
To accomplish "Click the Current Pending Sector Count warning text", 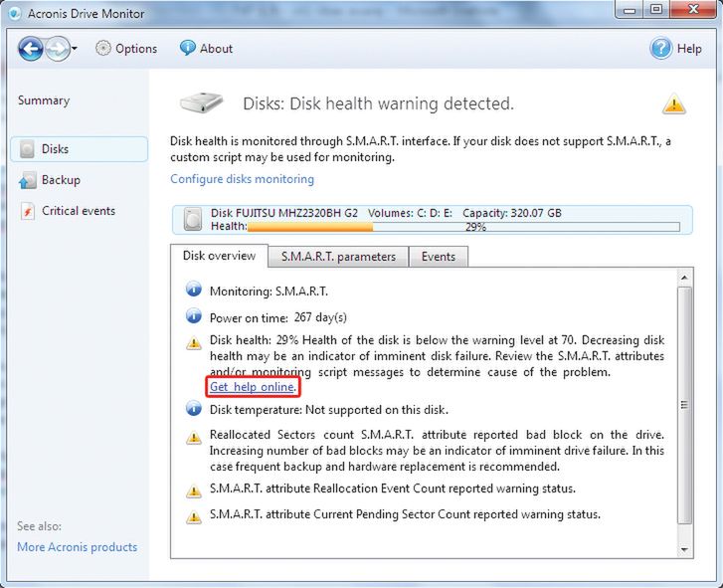I will (405, 514).
